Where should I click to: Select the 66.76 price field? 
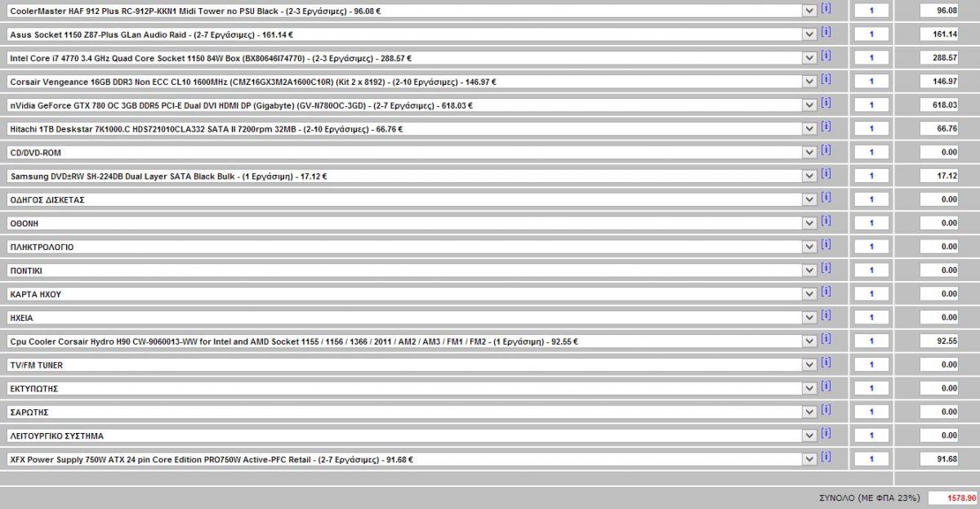[x=939, y=129]
